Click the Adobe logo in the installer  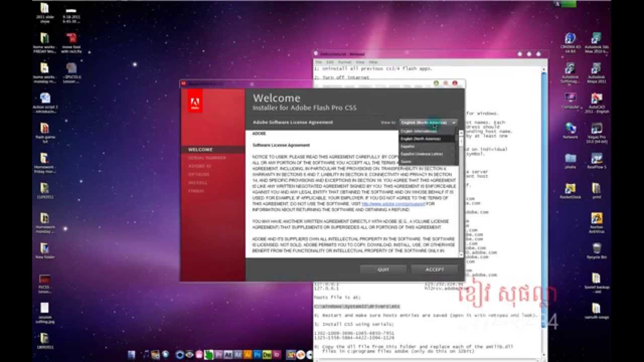[195, 101]
